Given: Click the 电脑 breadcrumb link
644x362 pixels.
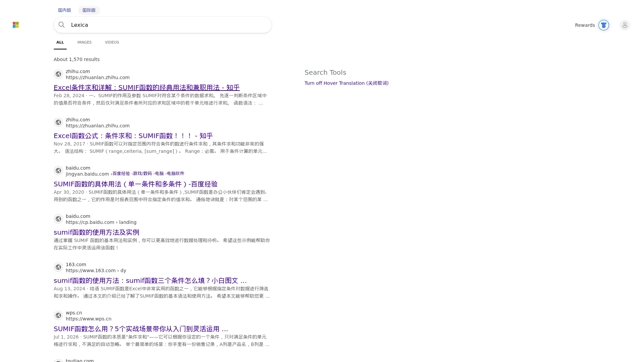Looking at the screenshot, I should pyautogui.click(x=159, y=174).
